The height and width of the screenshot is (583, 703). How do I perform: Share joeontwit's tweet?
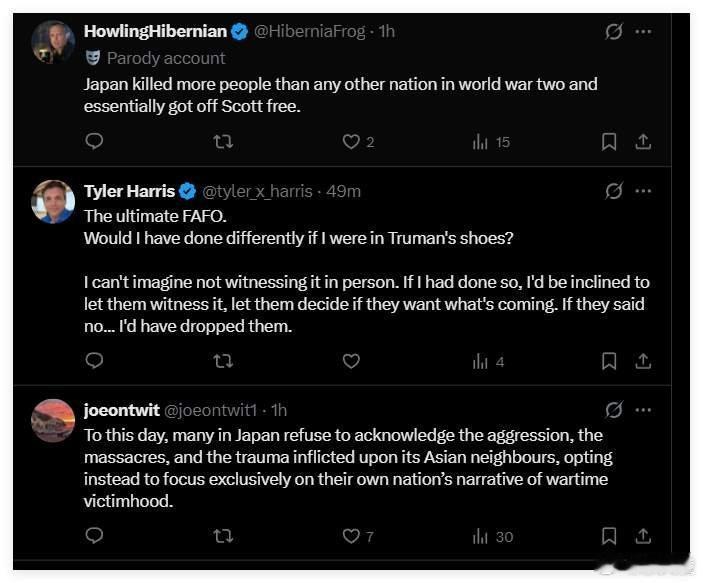[643, 536]
